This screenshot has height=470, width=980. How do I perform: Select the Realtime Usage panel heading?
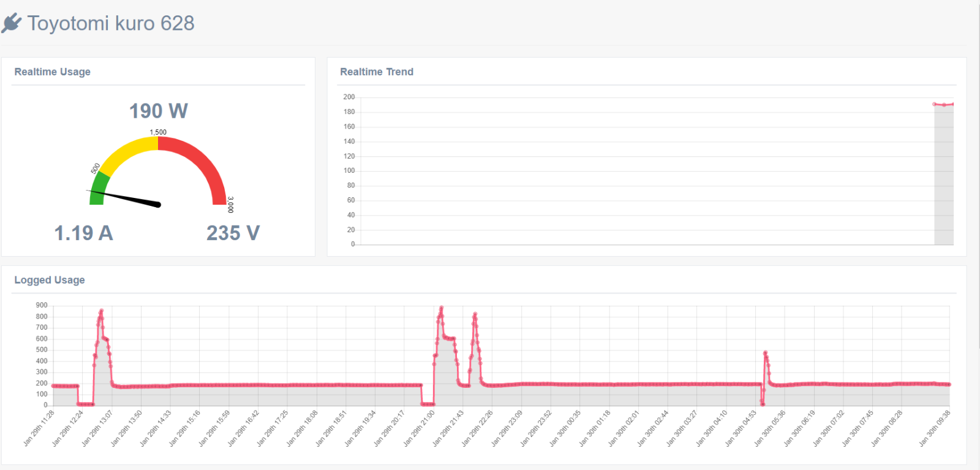(x=53, y=72)
